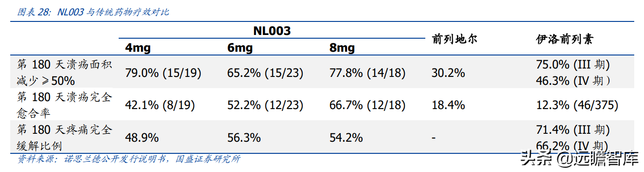Click the 溃疡完全愈合率 row label
The image size is (644, 172).
65,105
